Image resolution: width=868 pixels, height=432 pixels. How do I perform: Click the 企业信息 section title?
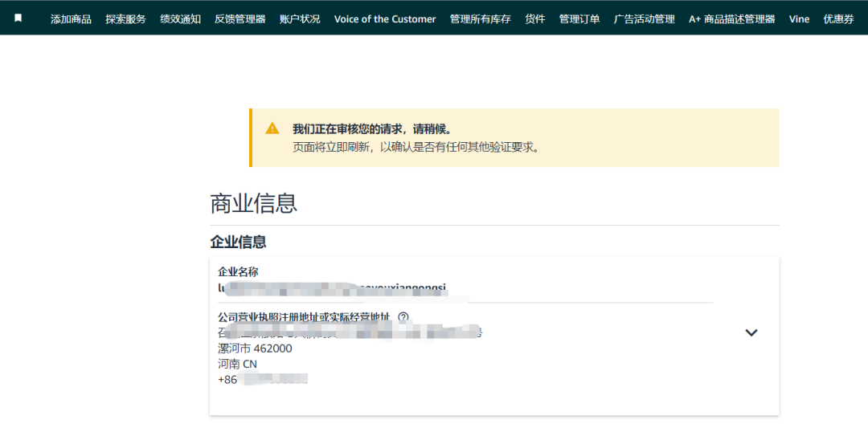click(x=238, y=242)
